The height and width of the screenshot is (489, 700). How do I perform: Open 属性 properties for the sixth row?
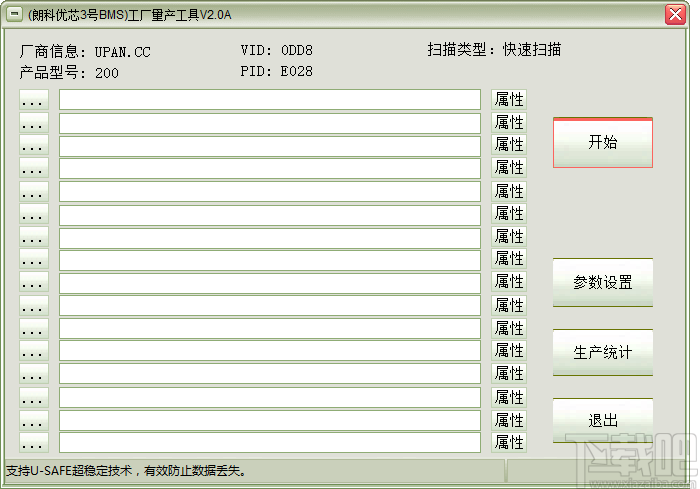coord(509,213)
